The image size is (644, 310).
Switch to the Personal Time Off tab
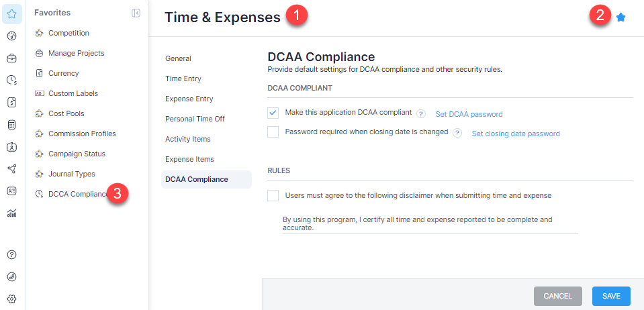[x=195, y=119]
